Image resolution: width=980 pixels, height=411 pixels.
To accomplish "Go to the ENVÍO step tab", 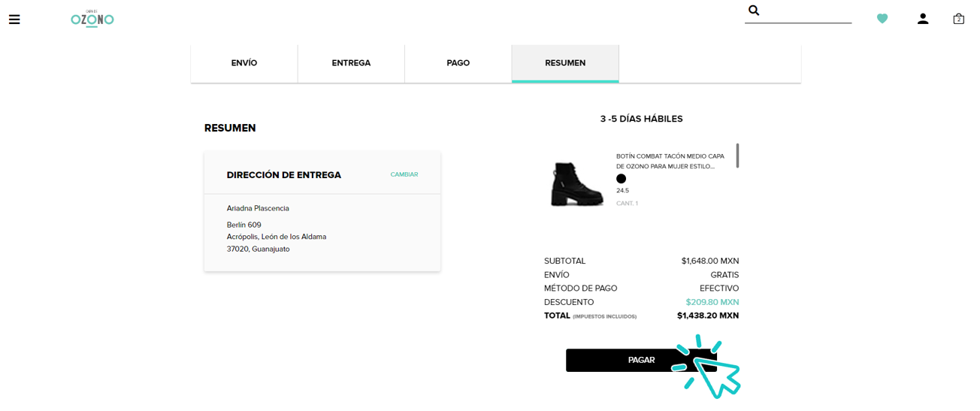I will tap(244, 63).
